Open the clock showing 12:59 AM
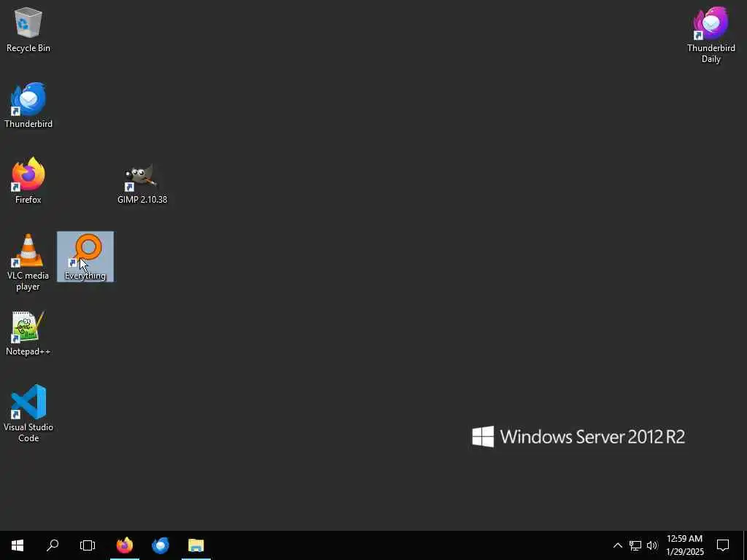This screenshot has width=747, height=560. click(684, 545)
